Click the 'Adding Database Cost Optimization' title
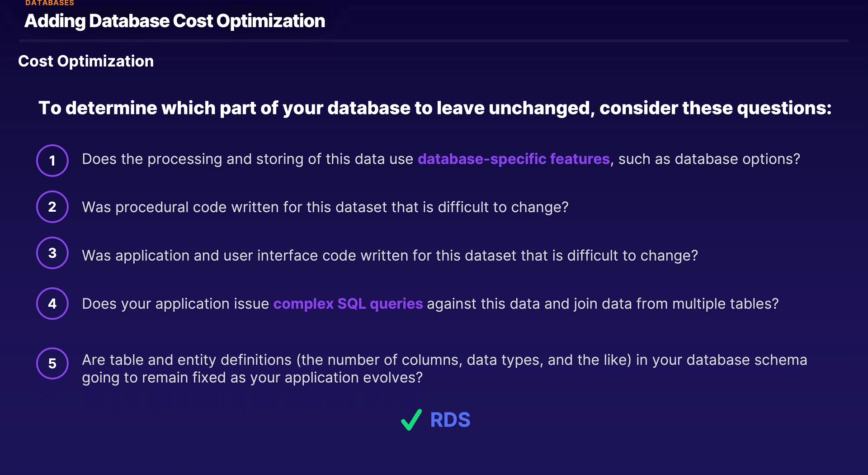 click(x=175, y=21)
